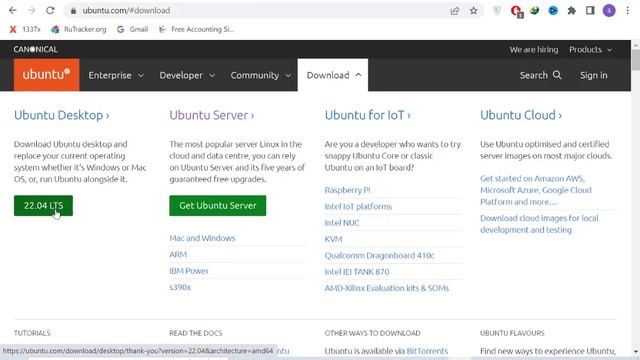Open the Raspberry Pi link
The width and height of the screenshot is (640, 360).
click(x=347, y=190)
